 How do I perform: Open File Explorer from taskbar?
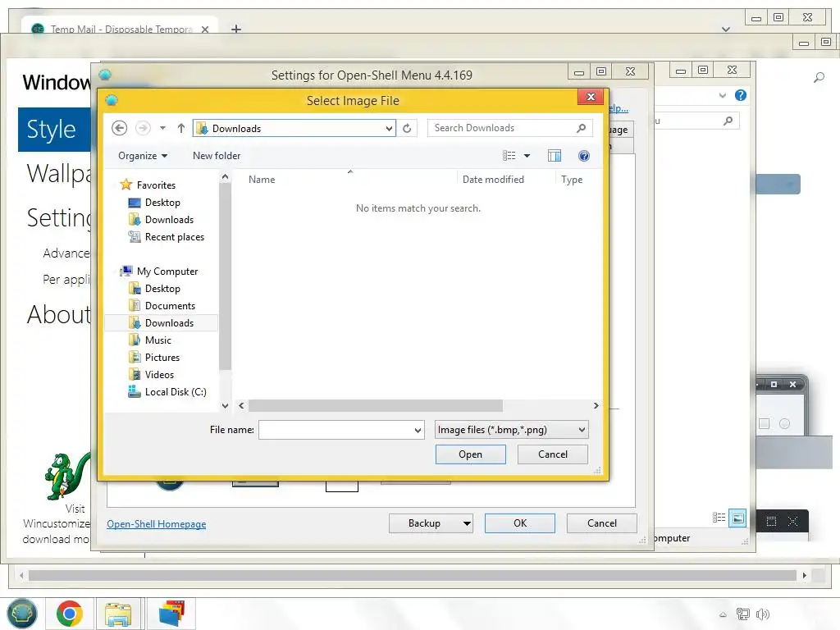point(118,614)
